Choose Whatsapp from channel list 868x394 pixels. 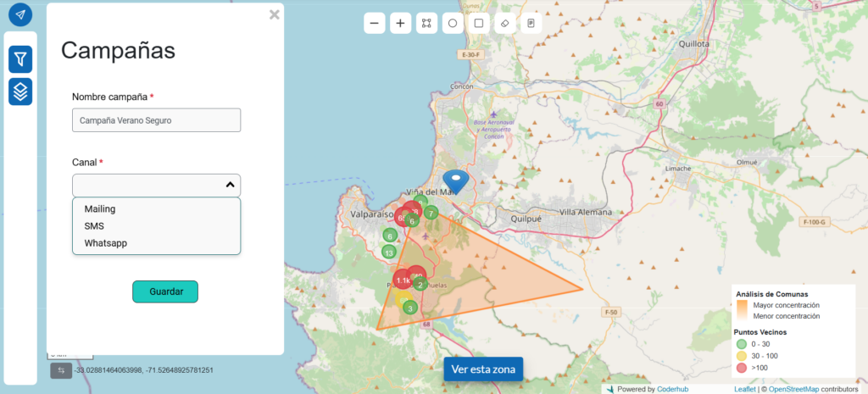pos(106,243)
